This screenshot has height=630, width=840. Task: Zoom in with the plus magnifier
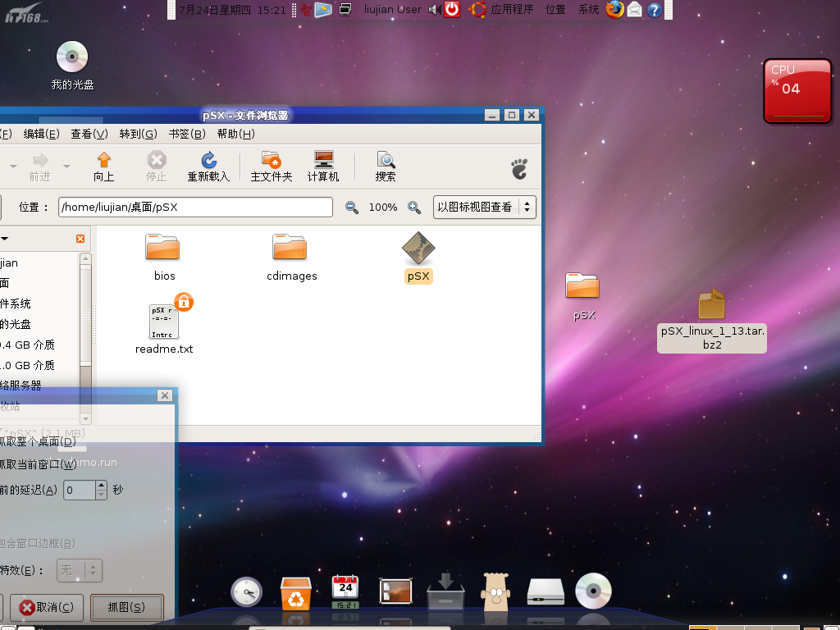click(x=414, y=208)
